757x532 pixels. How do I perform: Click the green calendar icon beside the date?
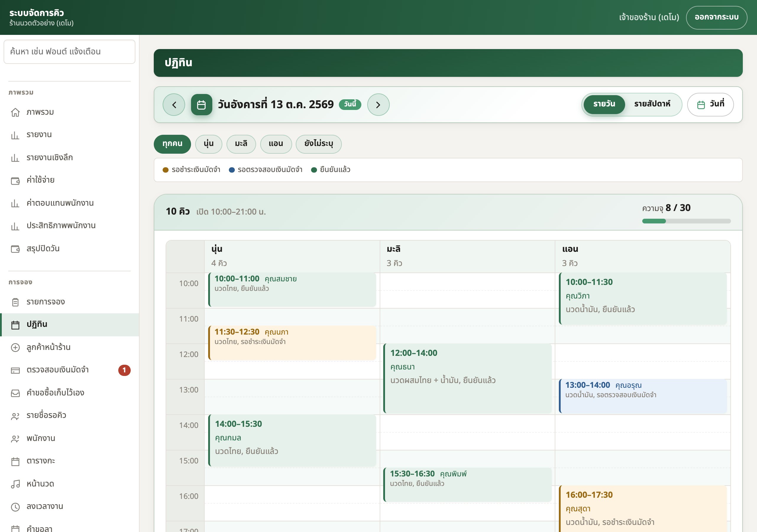tap(201, 105)
